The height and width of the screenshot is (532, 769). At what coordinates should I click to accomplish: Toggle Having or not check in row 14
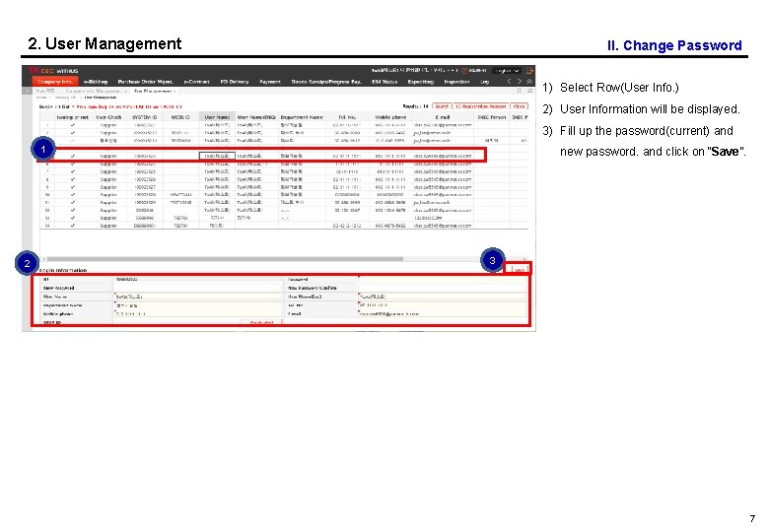pos(73,226)
